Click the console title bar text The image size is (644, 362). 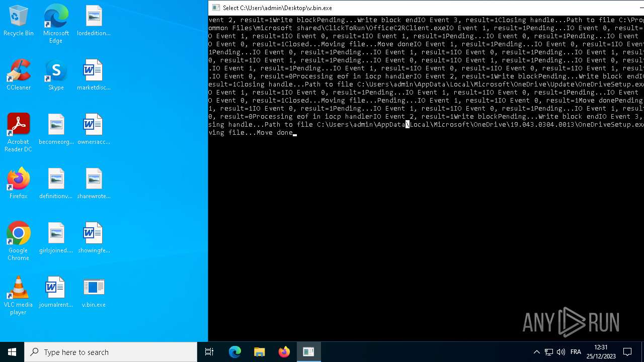point(277,8)
